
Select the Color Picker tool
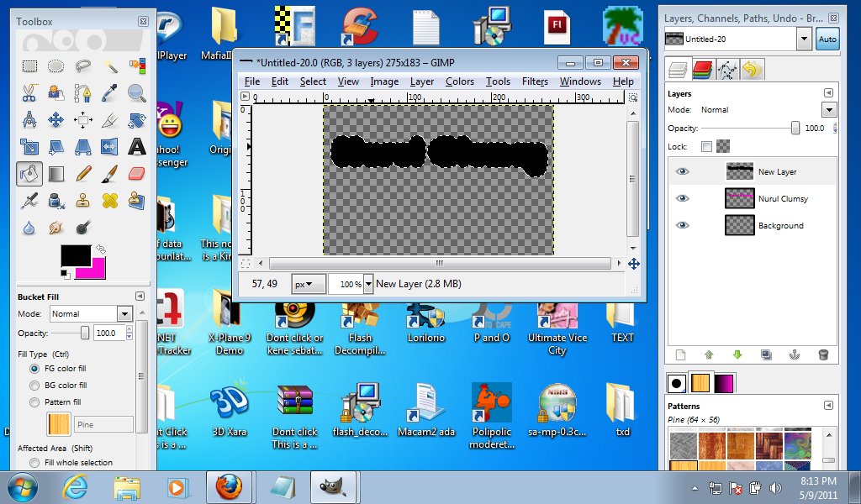pos(110,92)
